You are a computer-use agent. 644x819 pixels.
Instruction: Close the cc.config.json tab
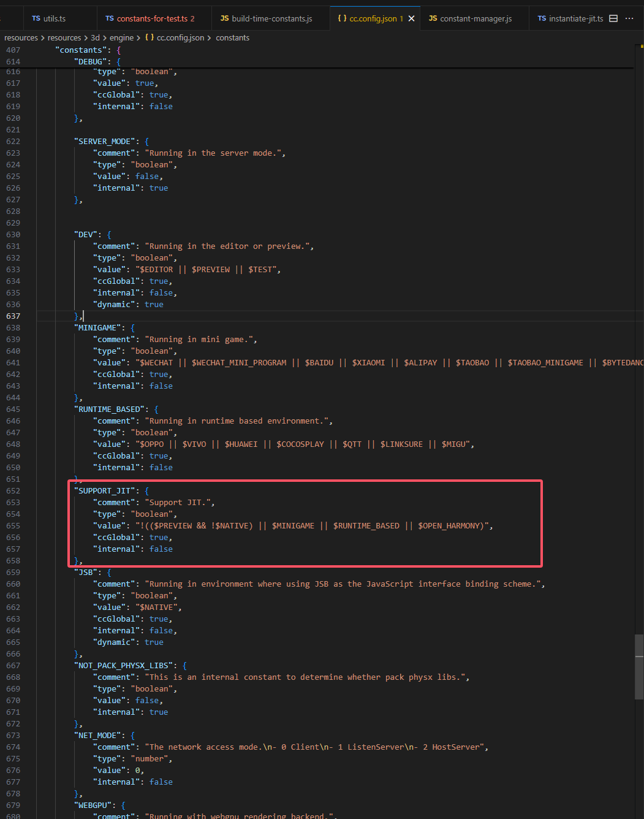(411, 18)
